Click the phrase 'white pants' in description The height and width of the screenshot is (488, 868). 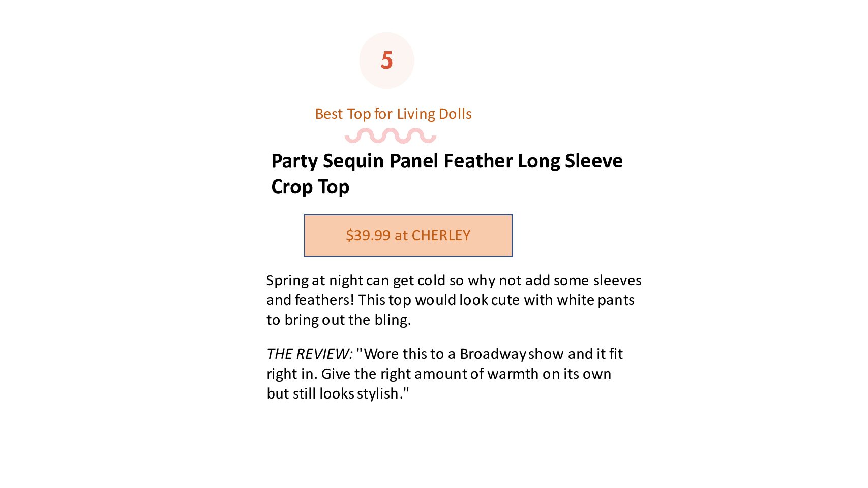click(x=595, y=300)
